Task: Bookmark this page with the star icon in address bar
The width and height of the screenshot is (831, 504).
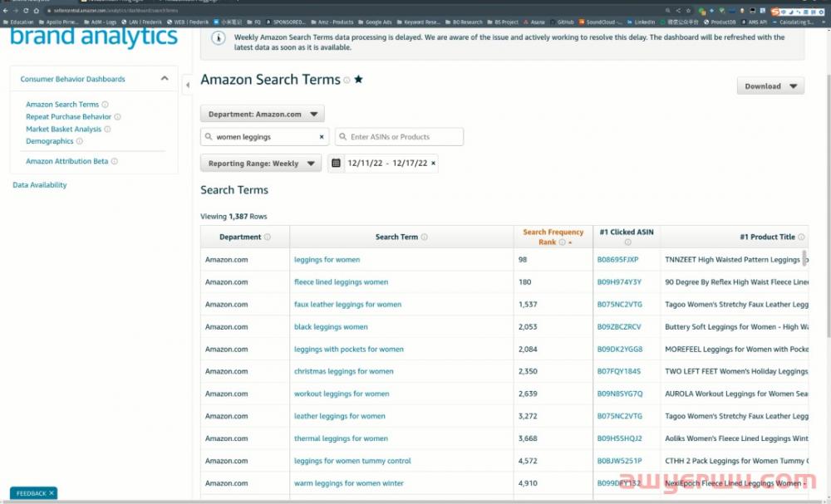Action: [x=688, y=11]
